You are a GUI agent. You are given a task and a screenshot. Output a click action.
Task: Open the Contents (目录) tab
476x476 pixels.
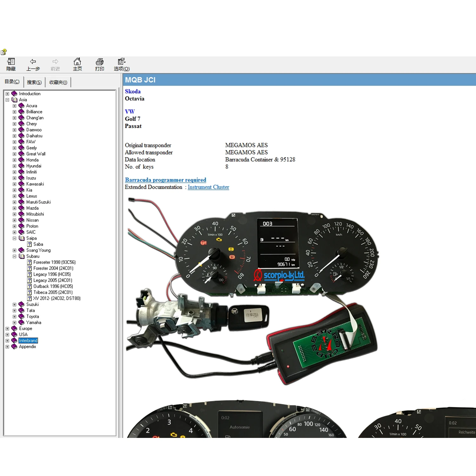point(12,82)
